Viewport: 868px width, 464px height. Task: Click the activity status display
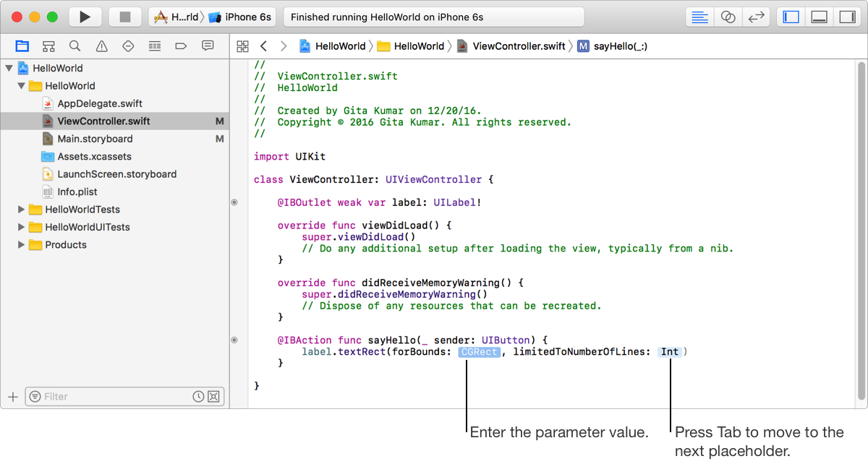point(433,17)
